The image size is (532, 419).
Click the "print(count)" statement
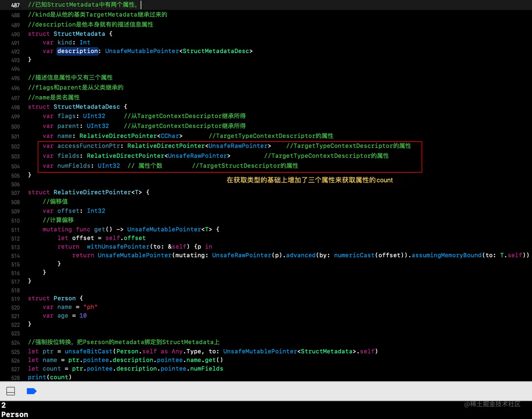click(x=50, y=377)
